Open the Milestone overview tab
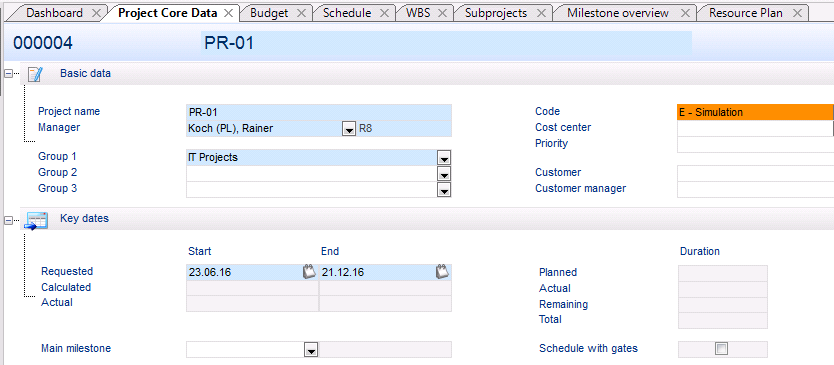Image resolution: width=834 pixels, height=365 pixels. click(618, 13)
